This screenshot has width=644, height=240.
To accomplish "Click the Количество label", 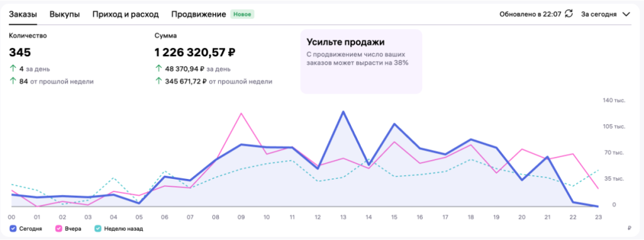I will tap(28, 35).
